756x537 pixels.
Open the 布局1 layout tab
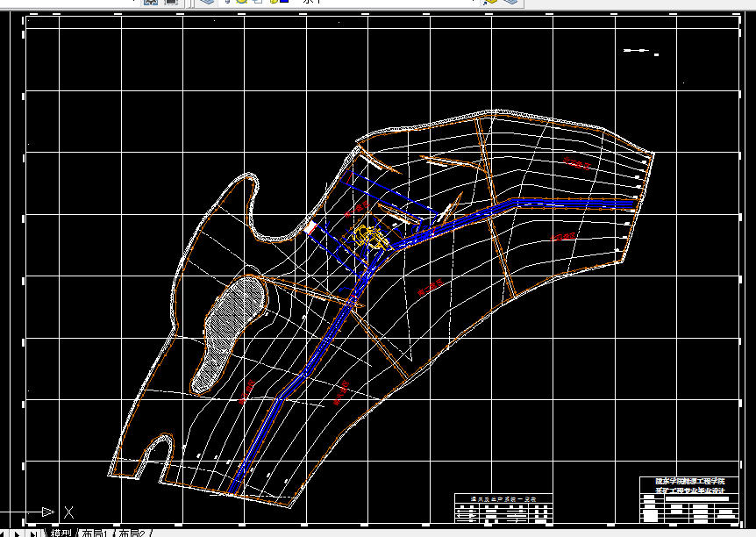point(95,533)
